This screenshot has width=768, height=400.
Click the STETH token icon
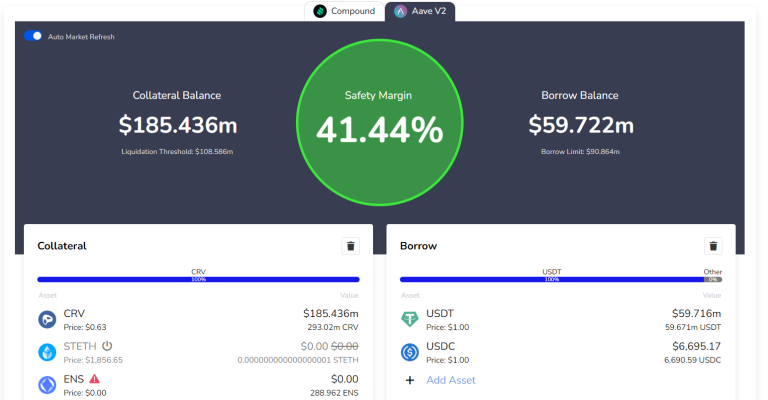(x=48, y=353)
